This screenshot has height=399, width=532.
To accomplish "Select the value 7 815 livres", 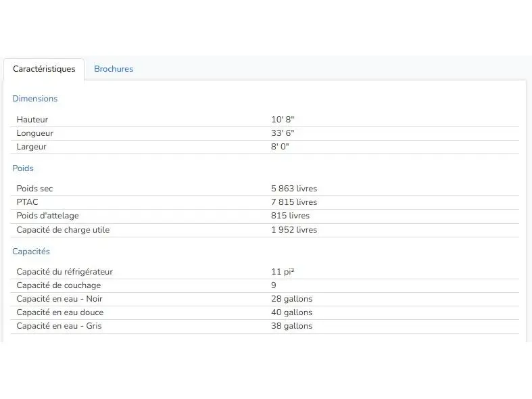I will pos(294,202).
